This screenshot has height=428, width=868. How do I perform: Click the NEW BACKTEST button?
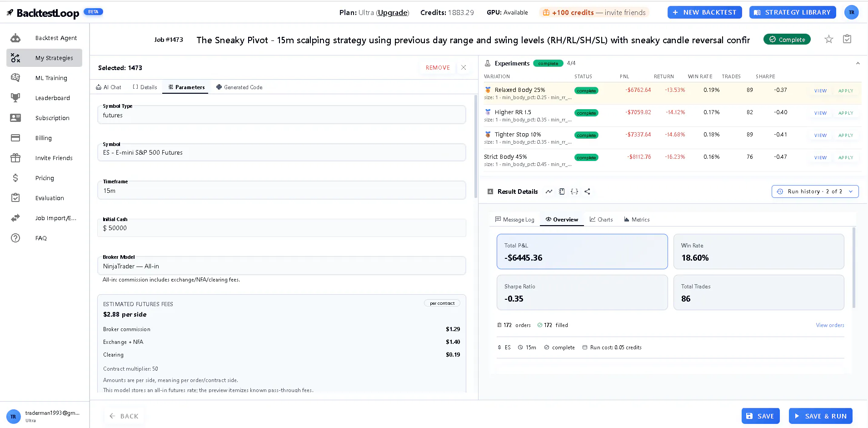click(705, 12)
